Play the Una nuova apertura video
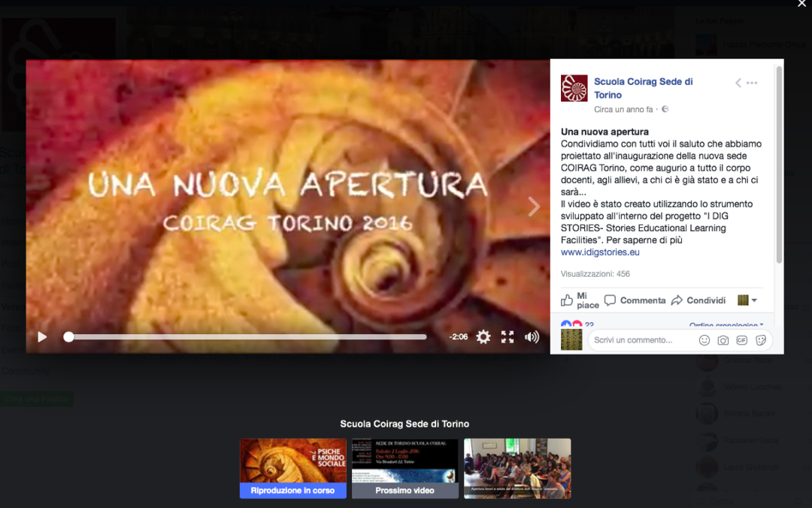812x508 pixels. click(42, 337)
